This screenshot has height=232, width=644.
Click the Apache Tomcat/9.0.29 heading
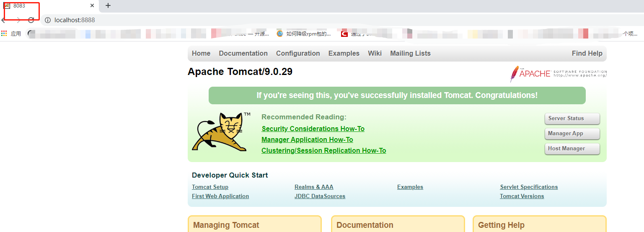240,72
